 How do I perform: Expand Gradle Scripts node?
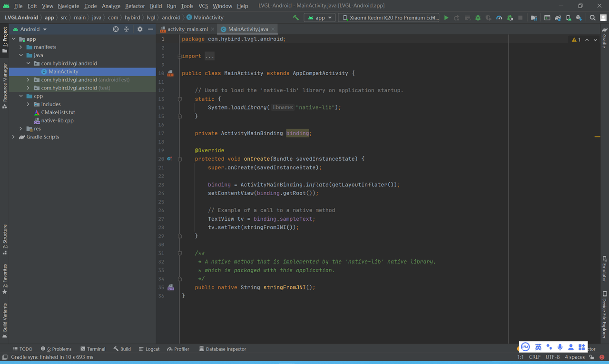coord(13,137)
